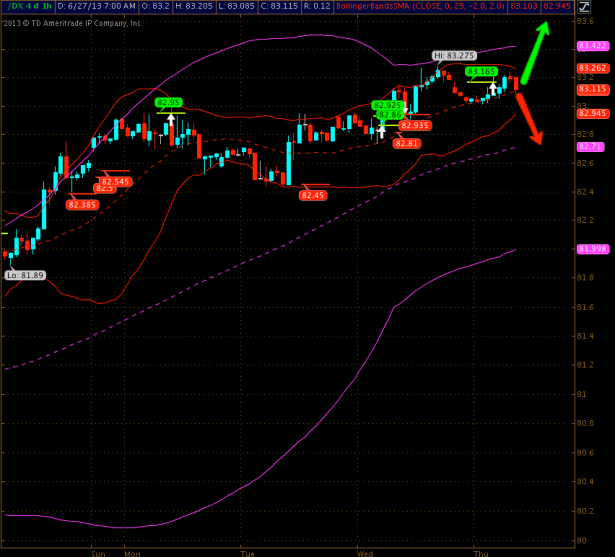Click the red 82.385 price bubble

coord(82,204)
